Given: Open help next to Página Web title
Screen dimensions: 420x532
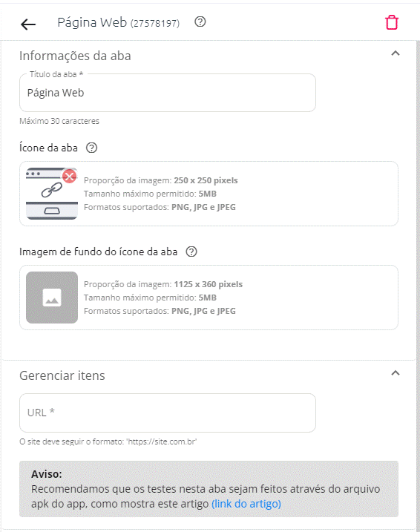Looking at the screenshot, I should pos(200,22).
